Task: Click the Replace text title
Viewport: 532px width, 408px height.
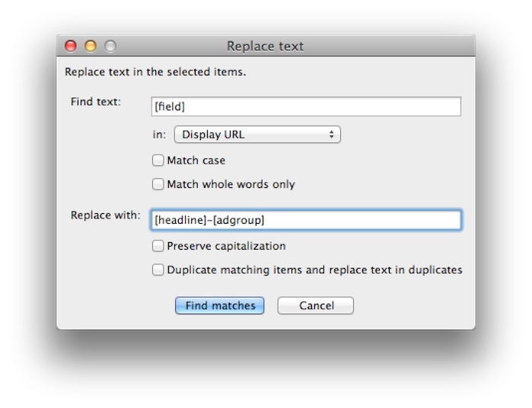Action: click(266, 46)
